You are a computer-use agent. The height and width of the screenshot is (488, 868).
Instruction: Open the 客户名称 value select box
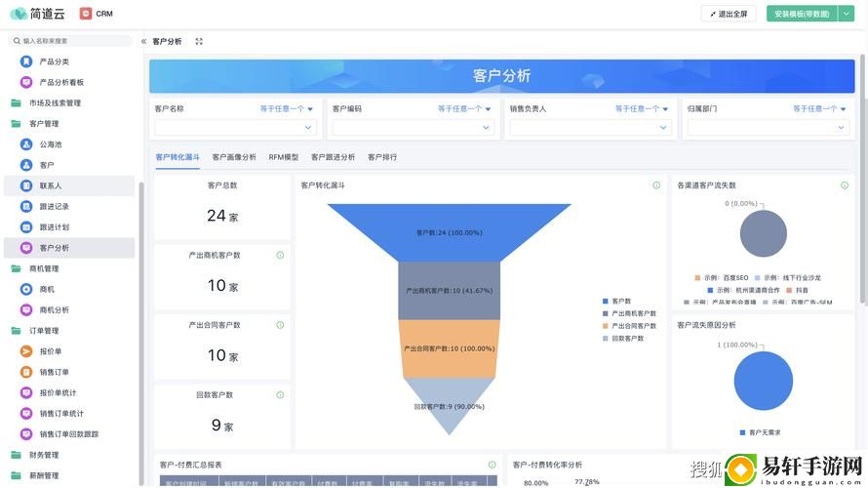[x=235, y=128]
